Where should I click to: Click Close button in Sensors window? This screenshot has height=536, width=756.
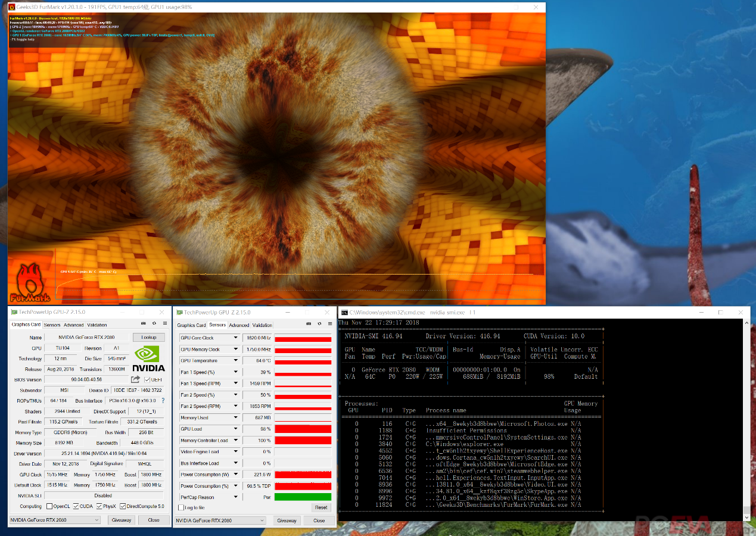point(319,520)
